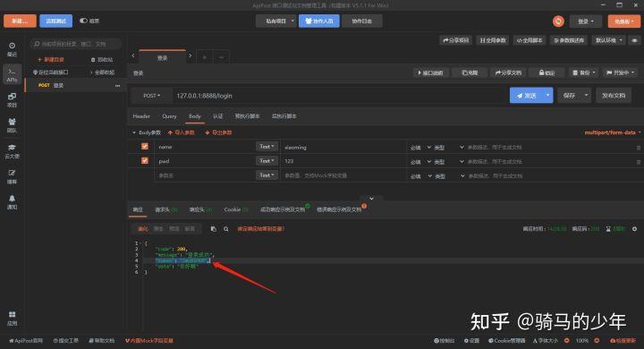Open the pencil notes sidebar icon

[12, 177]
